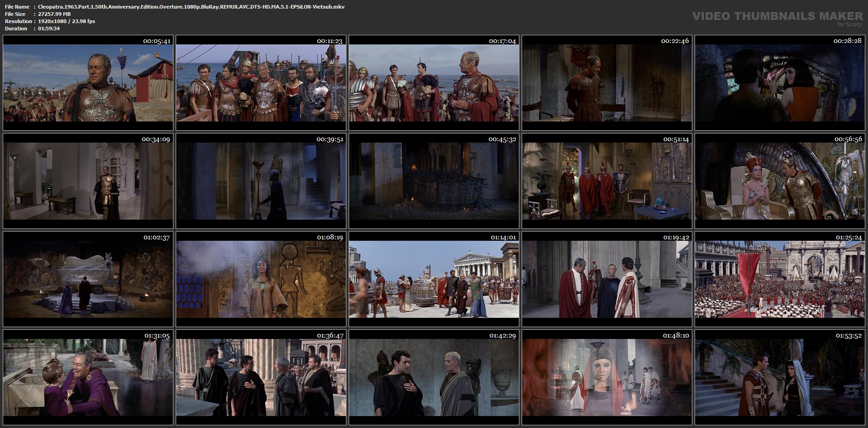Select the tomb scene at 01:02:37

click(88, 279)
